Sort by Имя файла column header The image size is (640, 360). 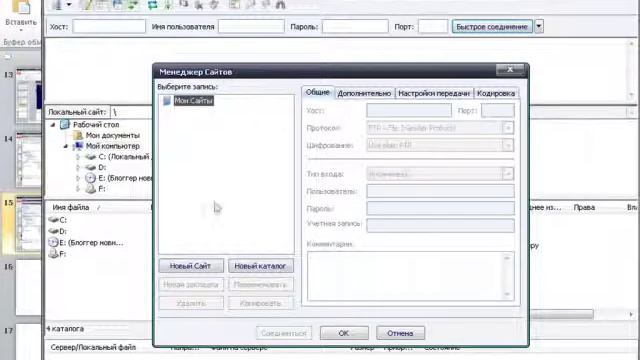(71, 207)
